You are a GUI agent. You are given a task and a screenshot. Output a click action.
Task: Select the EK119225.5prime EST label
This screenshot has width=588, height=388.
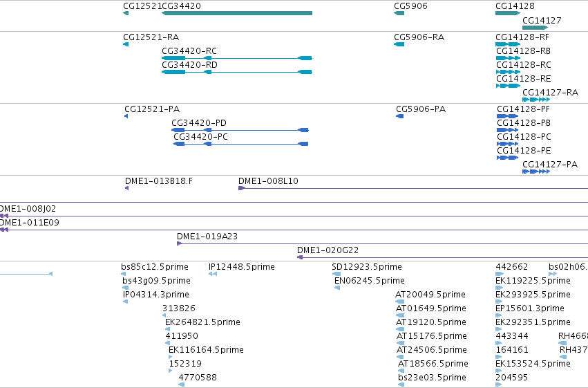click(533, 281)
